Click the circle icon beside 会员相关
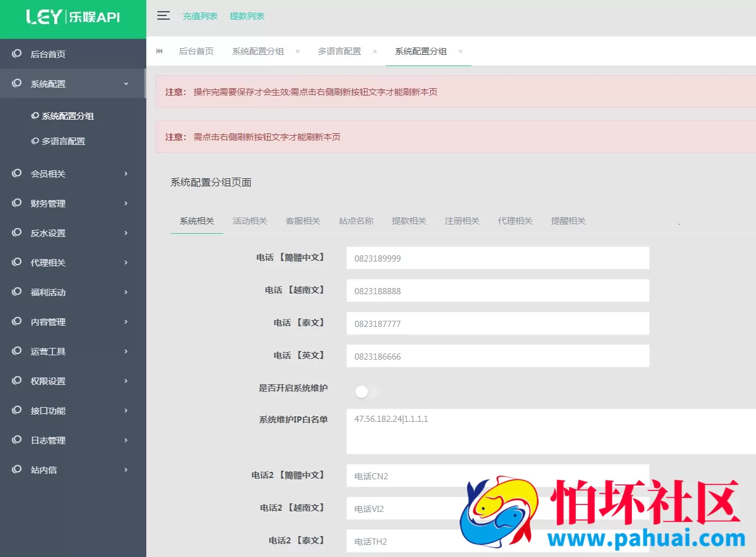 click(x=17, y=173)
